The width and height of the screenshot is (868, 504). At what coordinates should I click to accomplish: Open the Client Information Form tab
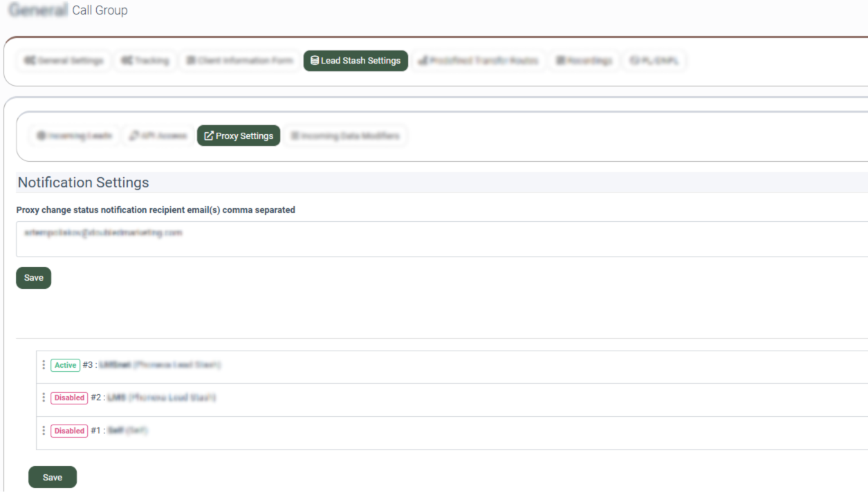click(240, 61)
